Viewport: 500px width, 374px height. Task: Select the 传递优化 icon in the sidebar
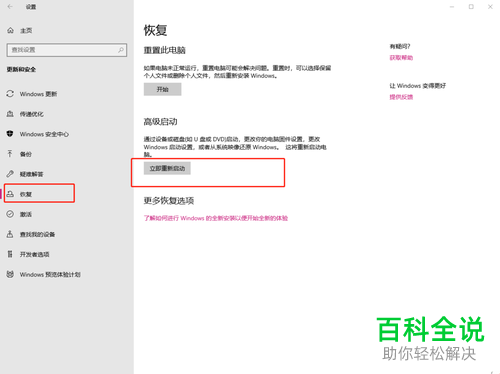[10, 114]
